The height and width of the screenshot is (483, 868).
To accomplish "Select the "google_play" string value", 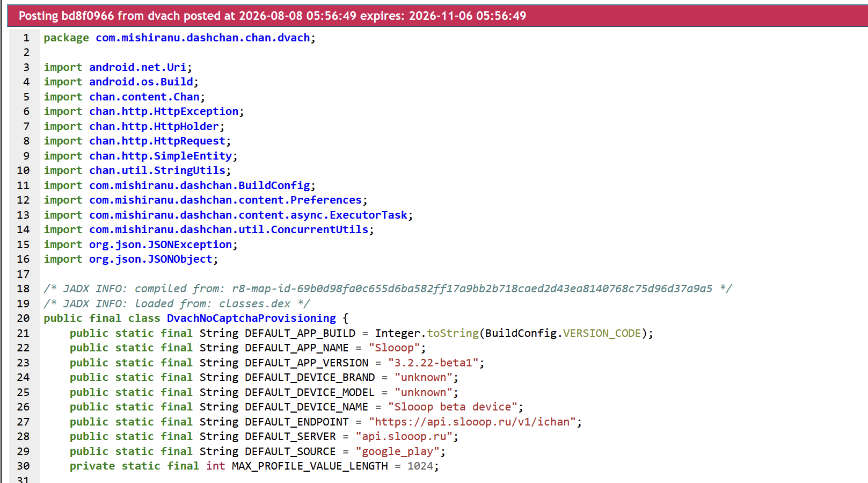I will [398, 451].
